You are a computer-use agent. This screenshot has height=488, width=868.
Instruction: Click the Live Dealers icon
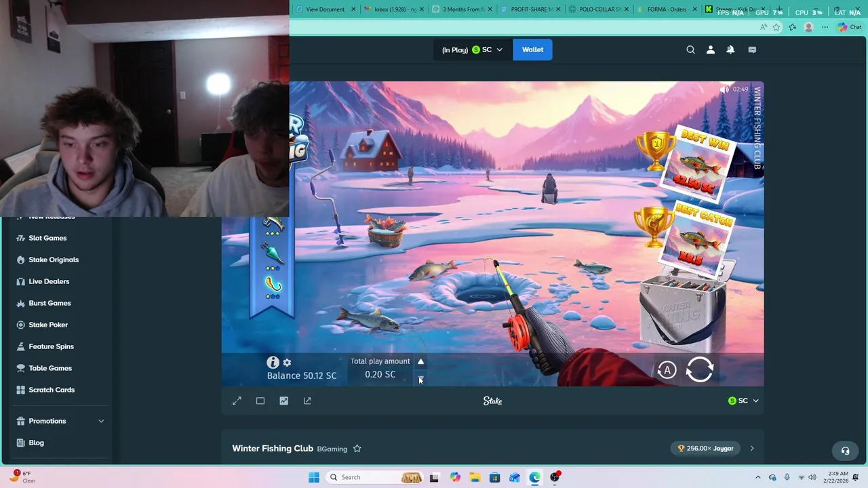tap(20, 281)
